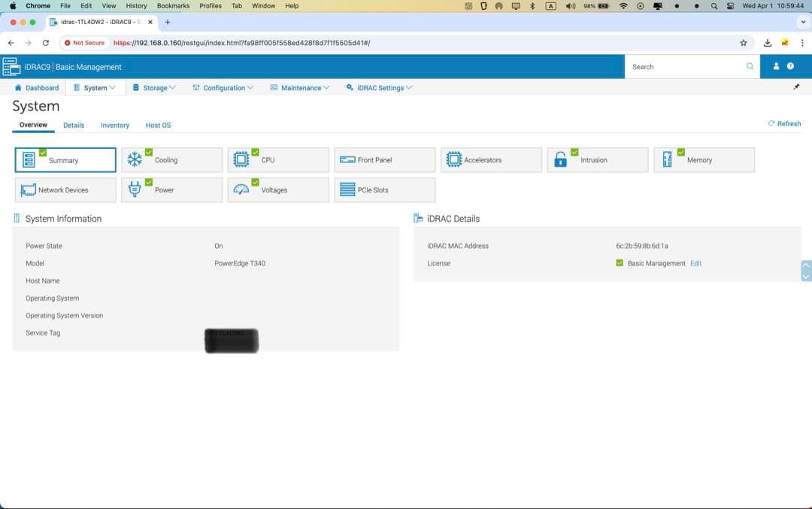Close the idrac browser tab
This screenshot has height=509, width=812.
(150, 23)
